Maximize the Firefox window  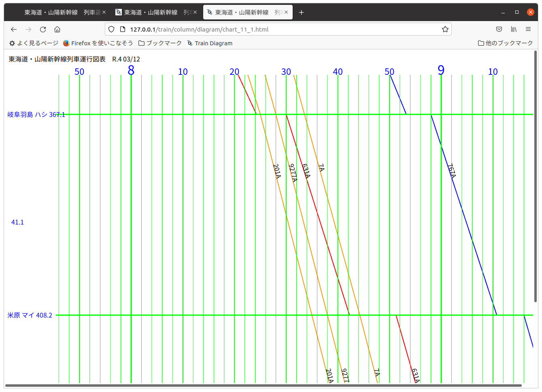[x=517, y=13]
